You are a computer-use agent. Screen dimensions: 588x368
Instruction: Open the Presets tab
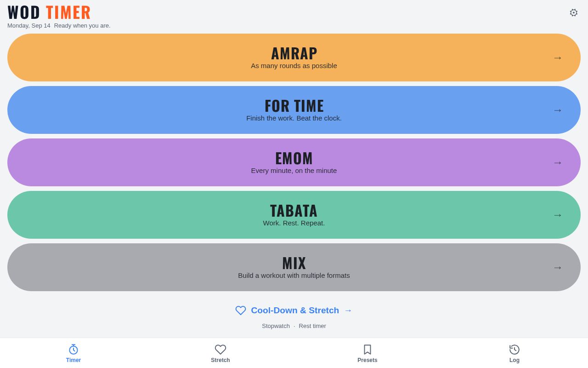[x=367, y=353]
